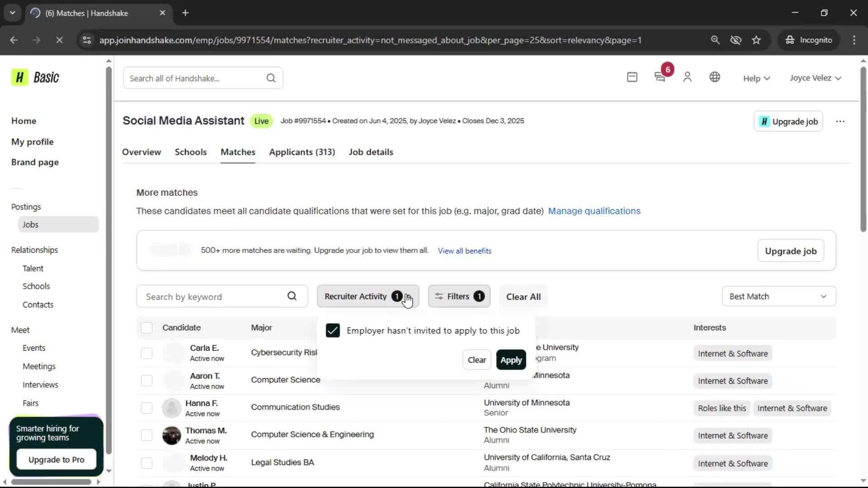Check the box for Hanna F.
The height and width of the screenshot is (488, 868).
[x=146, y=408]
